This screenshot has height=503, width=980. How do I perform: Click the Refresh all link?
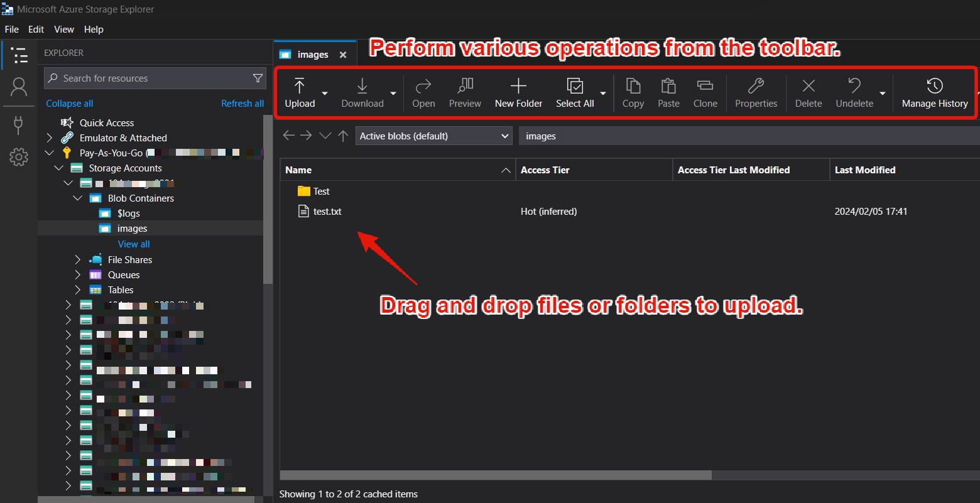pyautogui.click(x=242, y=104)
